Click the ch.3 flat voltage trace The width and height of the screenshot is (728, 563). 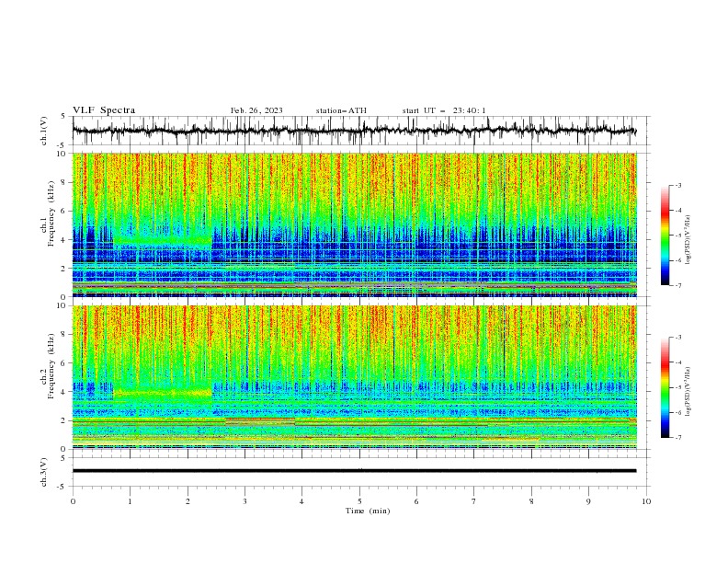[354, 471]
